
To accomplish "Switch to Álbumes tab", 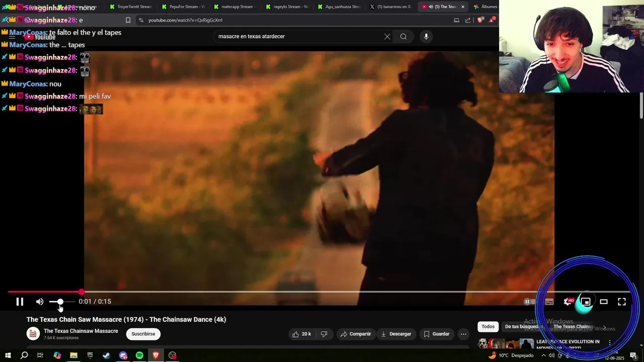I will pyautogui.click(x=486, y=7).
